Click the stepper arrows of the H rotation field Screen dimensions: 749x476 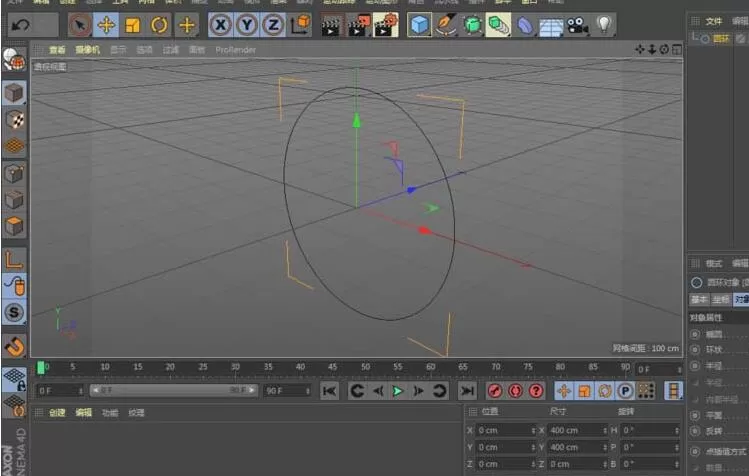[676, 430]
